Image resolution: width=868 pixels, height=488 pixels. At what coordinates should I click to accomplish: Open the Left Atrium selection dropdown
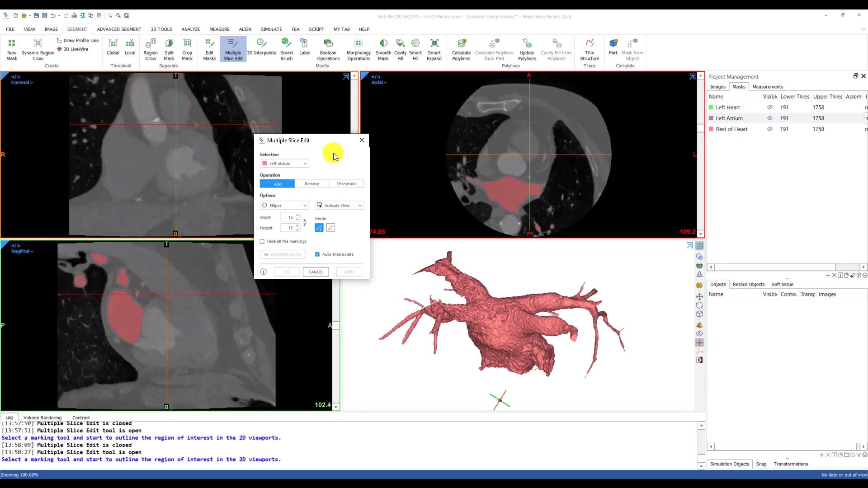tap(284, 164)
